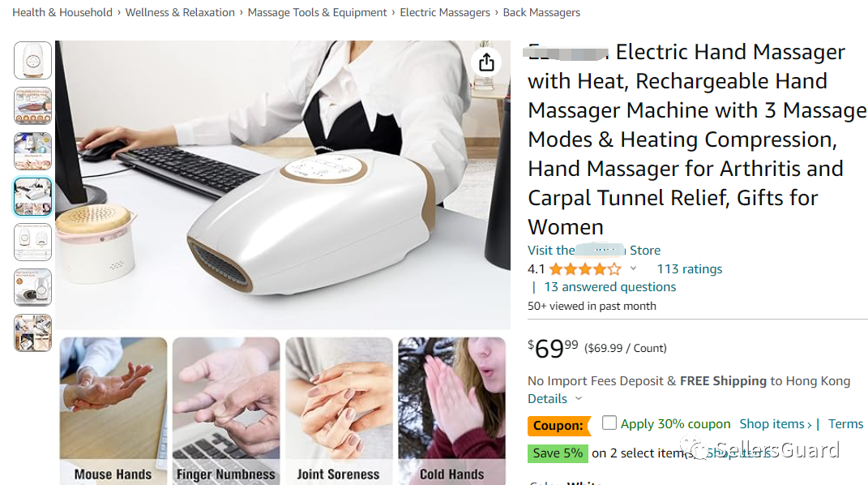Viewport: 868px width, 485px height.
Task: Select the second product thumbnail
Action: tap(32, 105)
